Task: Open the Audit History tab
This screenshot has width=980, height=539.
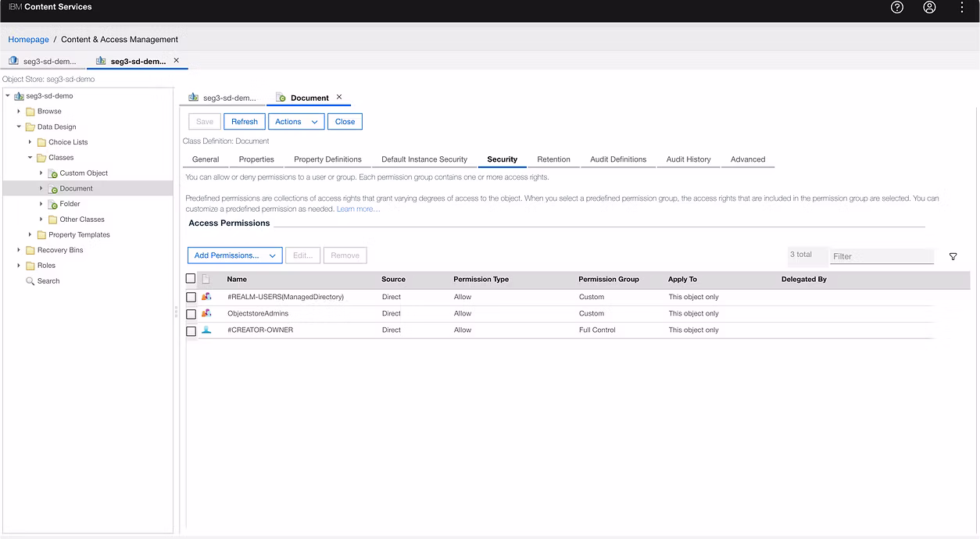Action: click(689, 159)
